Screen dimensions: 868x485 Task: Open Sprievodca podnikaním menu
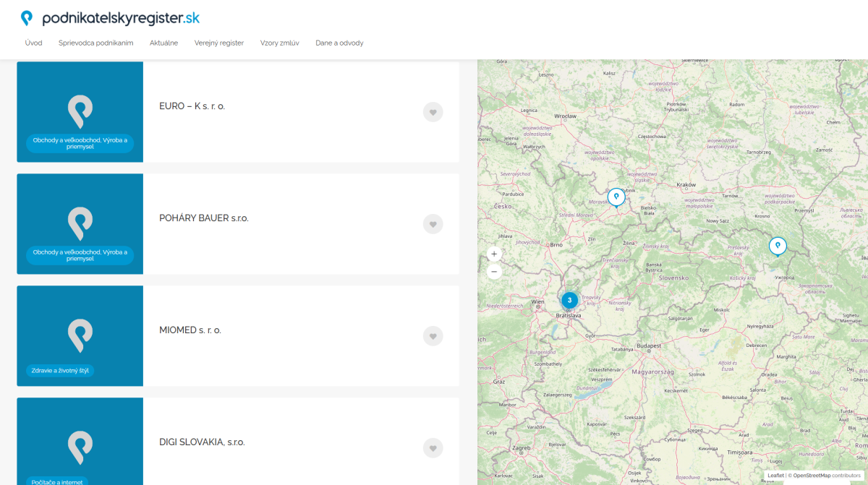(96, 43)
